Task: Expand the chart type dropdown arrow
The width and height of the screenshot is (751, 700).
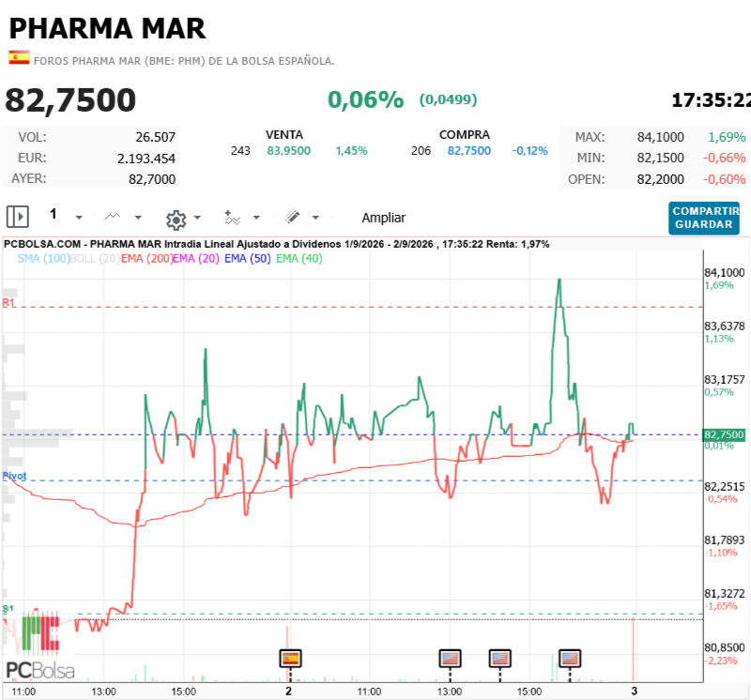Action: click(x=138, y=218)
